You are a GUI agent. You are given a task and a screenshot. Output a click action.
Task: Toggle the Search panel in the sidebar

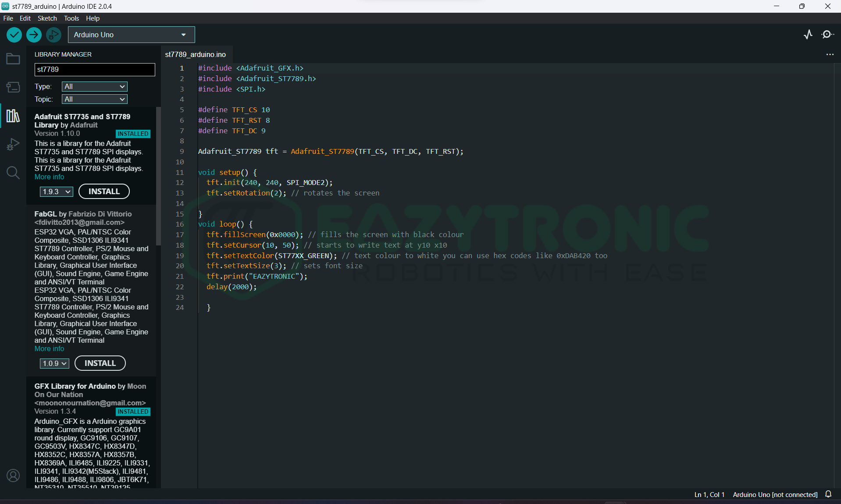click(x=13, y=173)
